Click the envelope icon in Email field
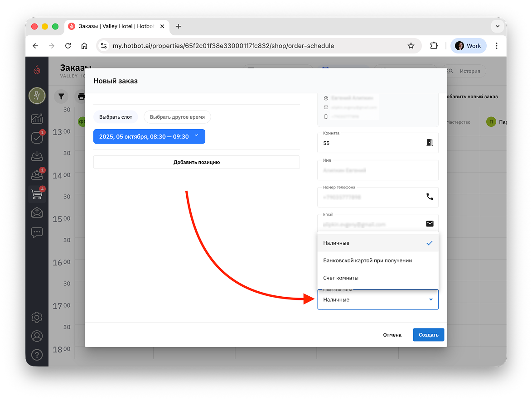The width and height of the screenshot is (532, 400). [430, 224]
